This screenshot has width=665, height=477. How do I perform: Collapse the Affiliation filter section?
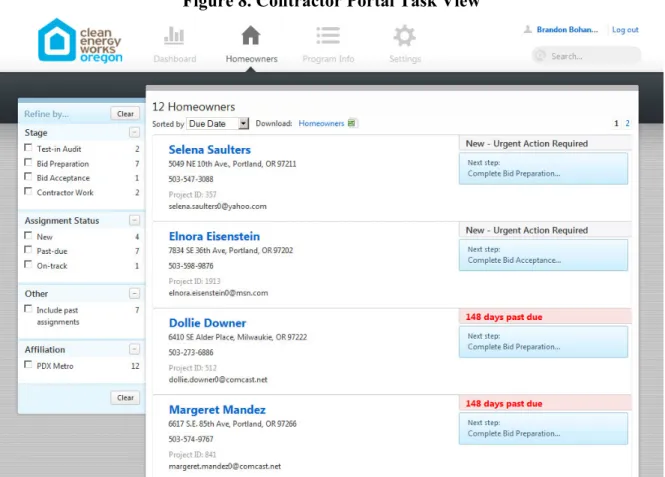[134, 349]
